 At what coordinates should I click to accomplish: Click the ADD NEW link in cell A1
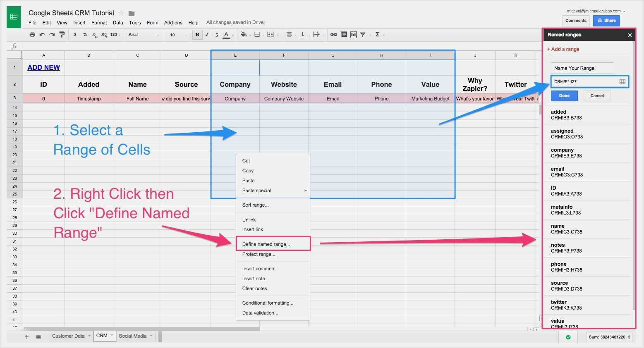(44, 67)
